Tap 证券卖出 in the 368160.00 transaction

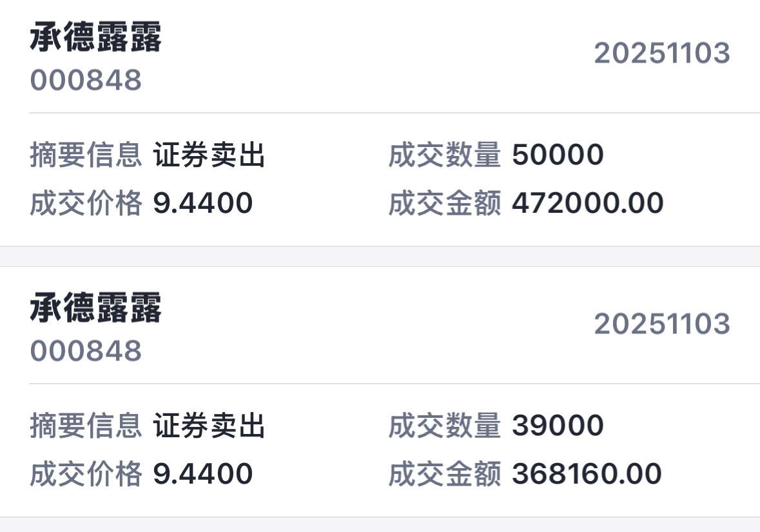209,426
